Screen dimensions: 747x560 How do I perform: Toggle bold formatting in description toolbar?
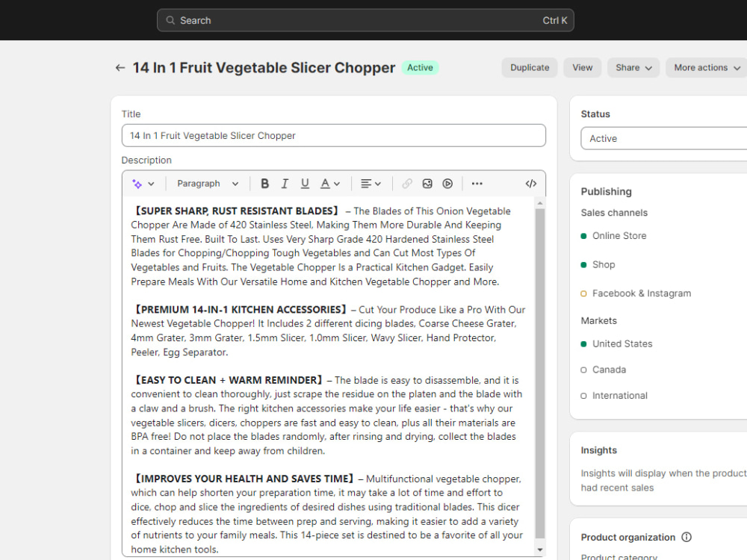(x=265, y=184)
